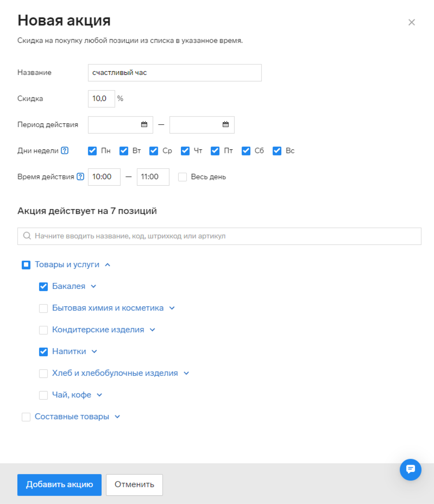Click the Добавить акцию button

59,485
